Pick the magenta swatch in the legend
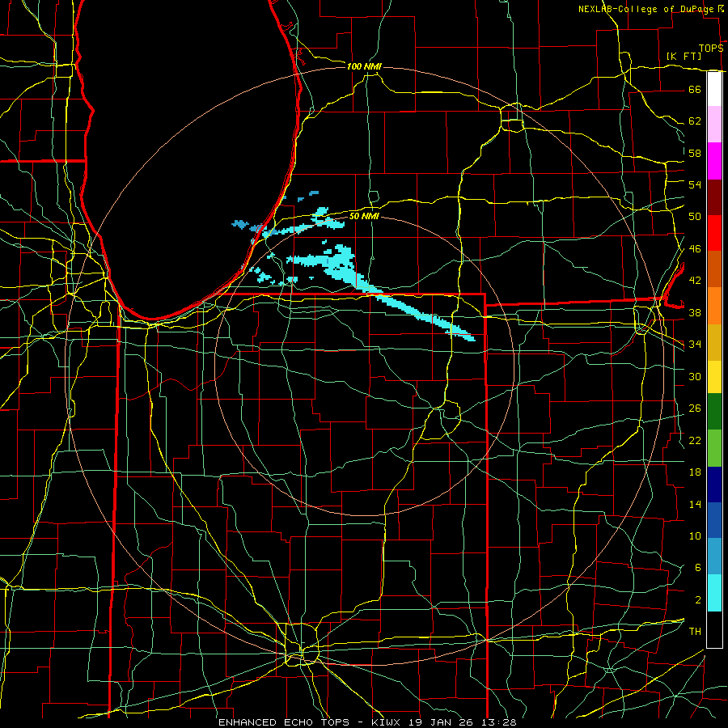This screenshot has width=728, height=728. 714,161
